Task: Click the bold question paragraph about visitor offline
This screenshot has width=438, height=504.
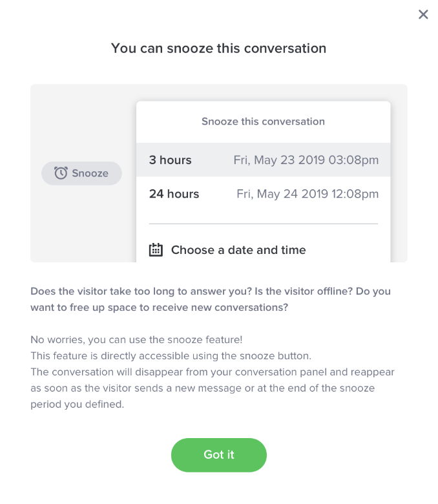Action: 211,299
